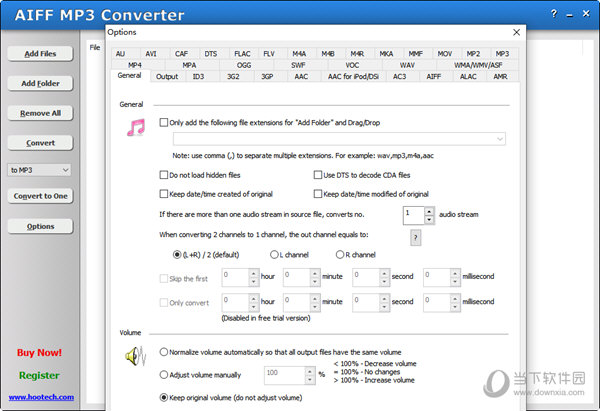600x411 pixels.
Task: Open the MKA tab
Action: point(386,54)
